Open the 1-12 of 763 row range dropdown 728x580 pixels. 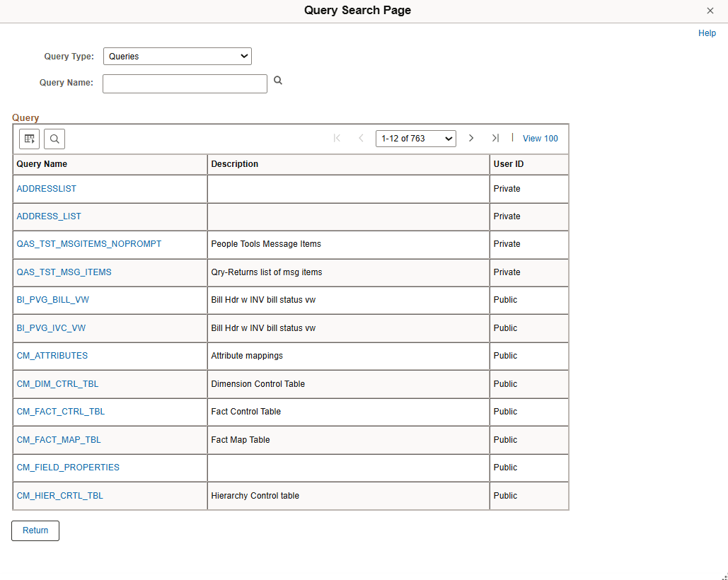pyautogui.click(x=415, y=138)
